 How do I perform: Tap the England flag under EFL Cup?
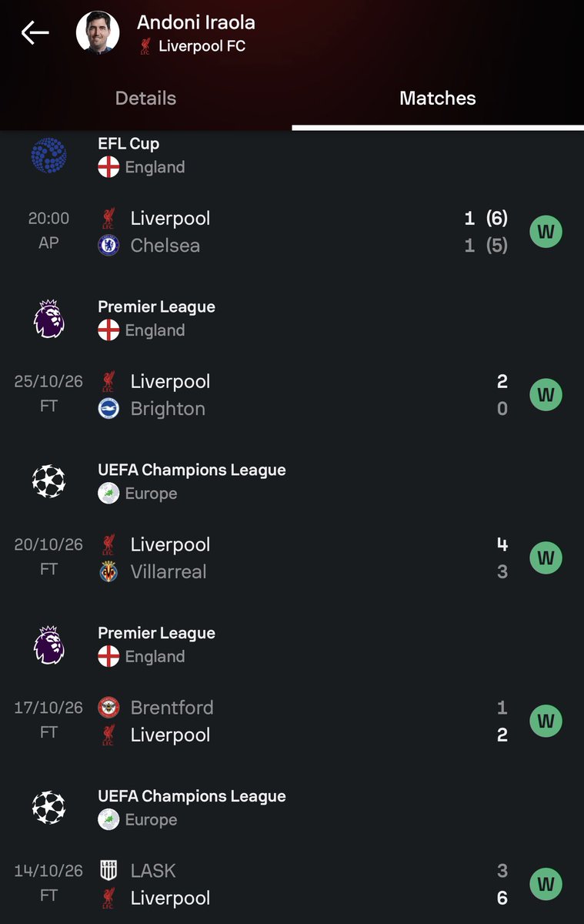point(108,167)
